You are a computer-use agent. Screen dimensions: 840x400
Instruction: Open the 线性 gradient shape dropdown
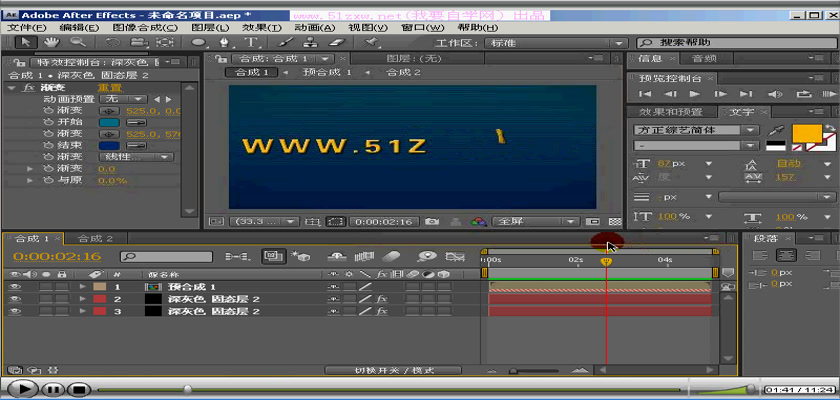(x=136, y=157)
